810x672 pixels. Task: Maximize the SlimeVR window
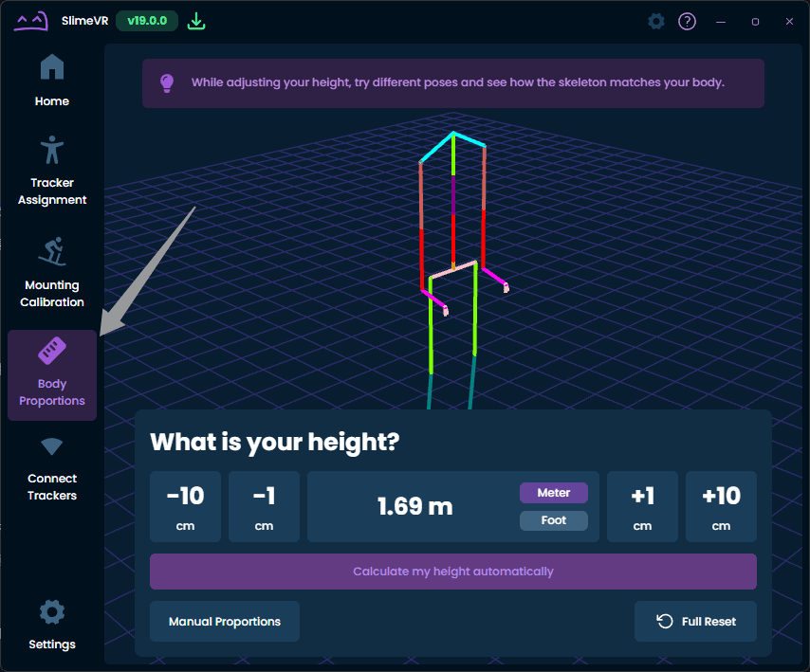(x=755, y=21)
